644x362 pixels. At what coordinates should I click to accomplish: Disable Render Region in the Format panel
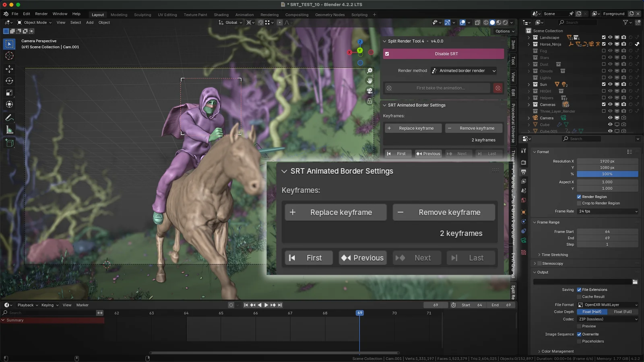579,197
